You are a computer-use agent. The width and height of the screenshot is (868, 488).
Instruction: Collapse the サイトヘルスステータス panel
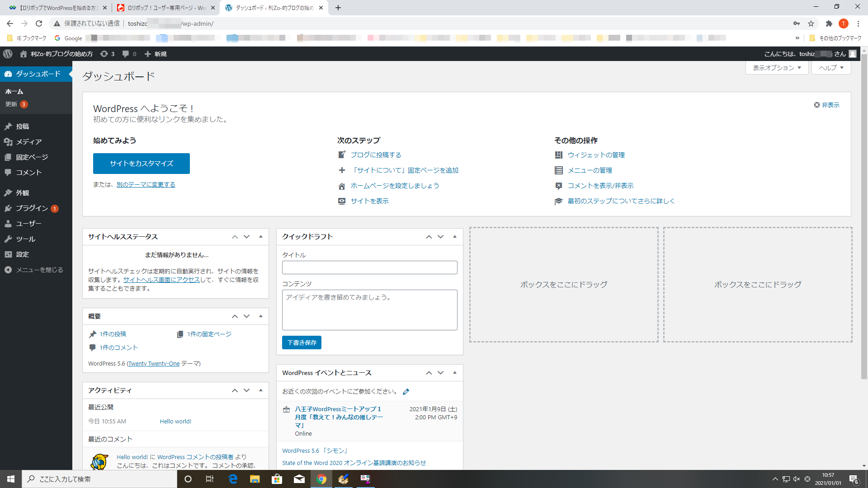(261, 236)
